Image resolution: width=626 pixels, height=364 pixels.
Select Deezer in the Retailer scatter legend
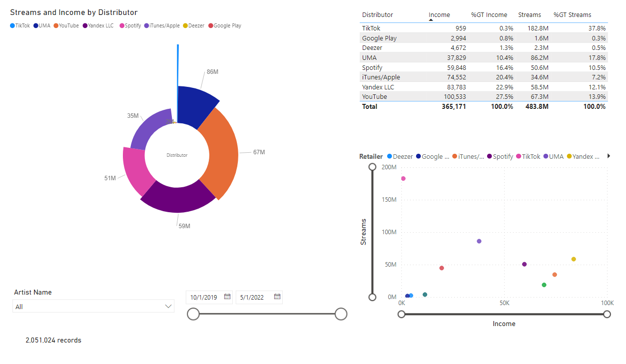pyautogui.click(x=400, y=156)
